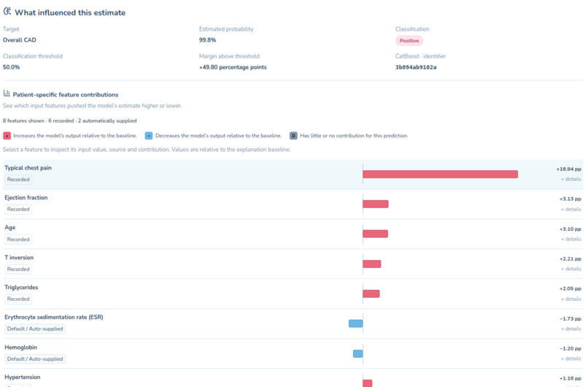The image size is (588, 387).
Task: Expand details for Ejection fraction
Action: point(571,210)
